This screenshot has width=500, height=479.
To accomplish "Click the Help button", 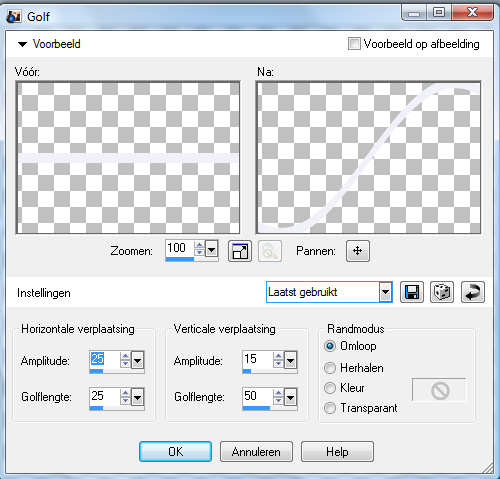I will click(337, 452).
